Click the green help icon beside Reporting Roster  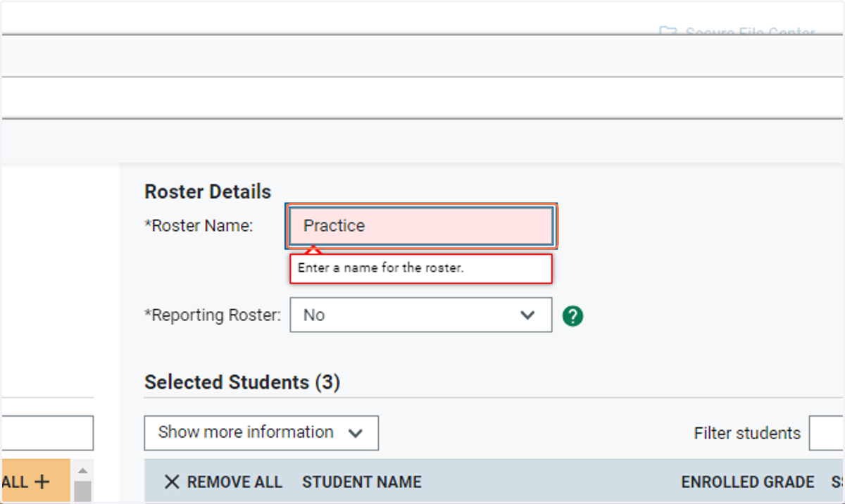pos(573,317)
